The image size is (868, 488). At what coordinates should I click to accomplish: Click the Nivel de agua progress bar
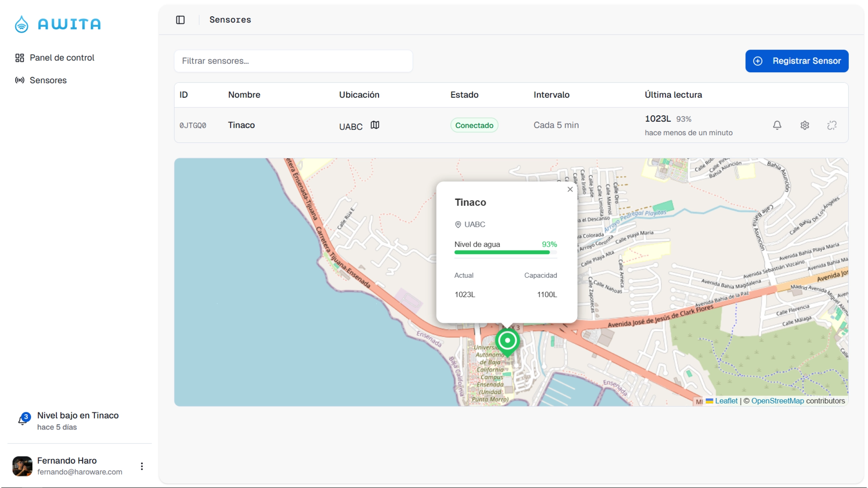506,252
